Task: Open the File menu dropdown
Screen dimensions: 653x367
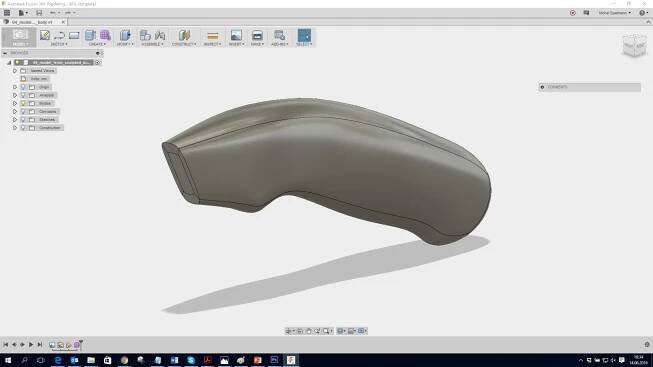Action: tap(23, 13)
